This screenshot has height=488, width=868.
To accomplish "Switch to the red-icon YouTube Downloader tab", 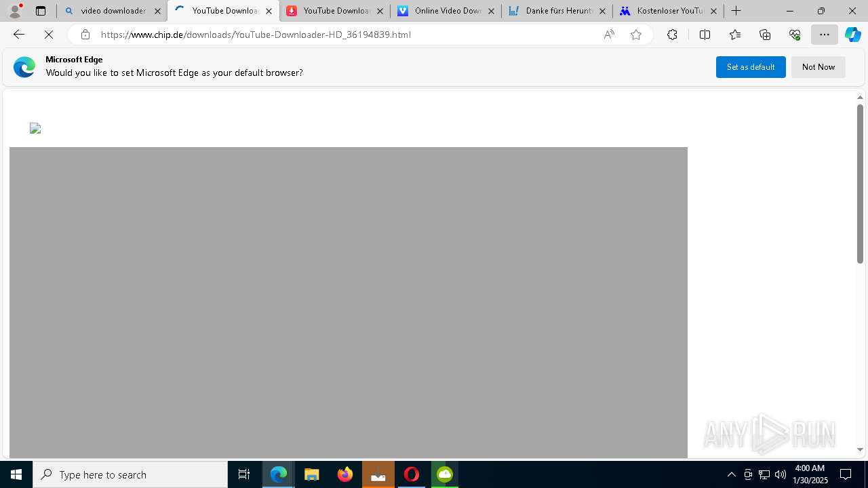I will (334, 11).
